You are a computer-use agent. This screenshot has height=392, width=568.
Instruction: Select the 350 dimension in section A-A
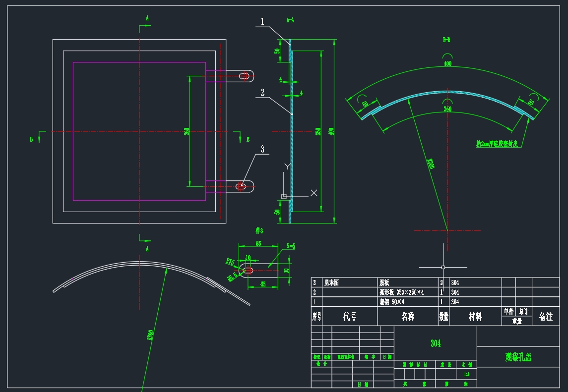tap(318, 131)
